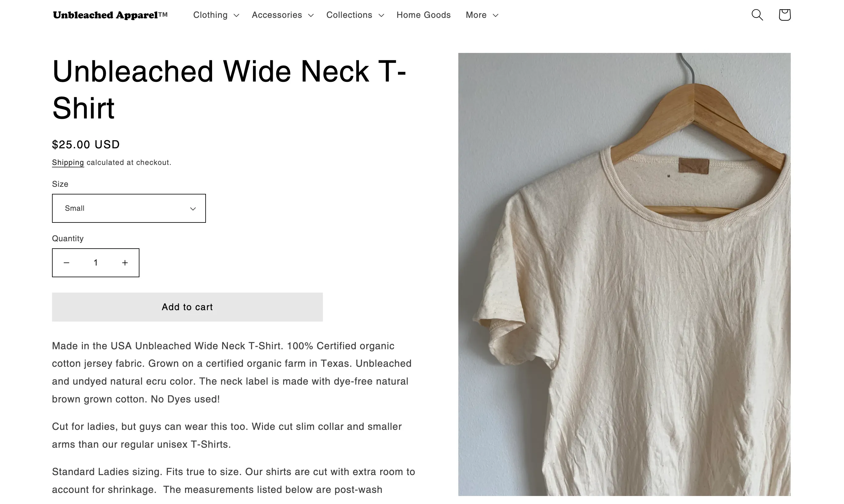Open the Collections menu

(355, 15)
